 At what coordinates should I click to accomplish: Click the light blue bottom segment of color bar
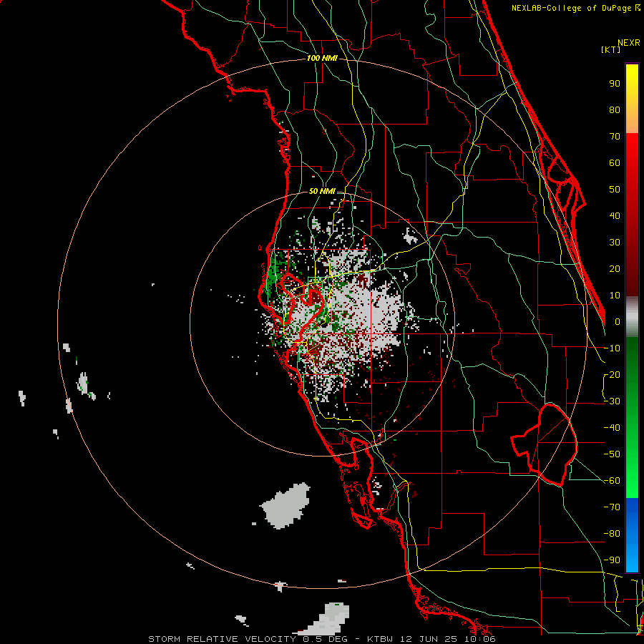tap(632, 559)
